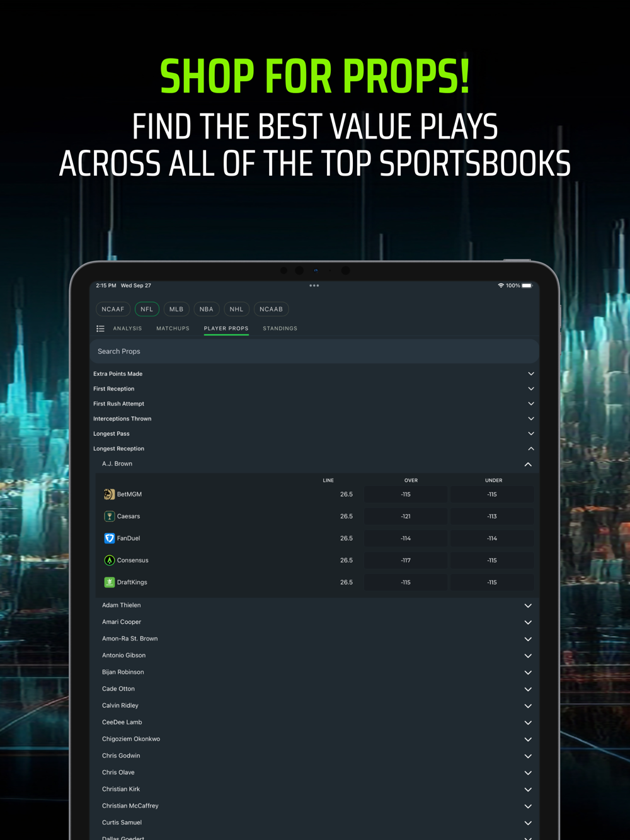Tap BetMGM over odds -115

pyautogui.click(x=406, y=494)
